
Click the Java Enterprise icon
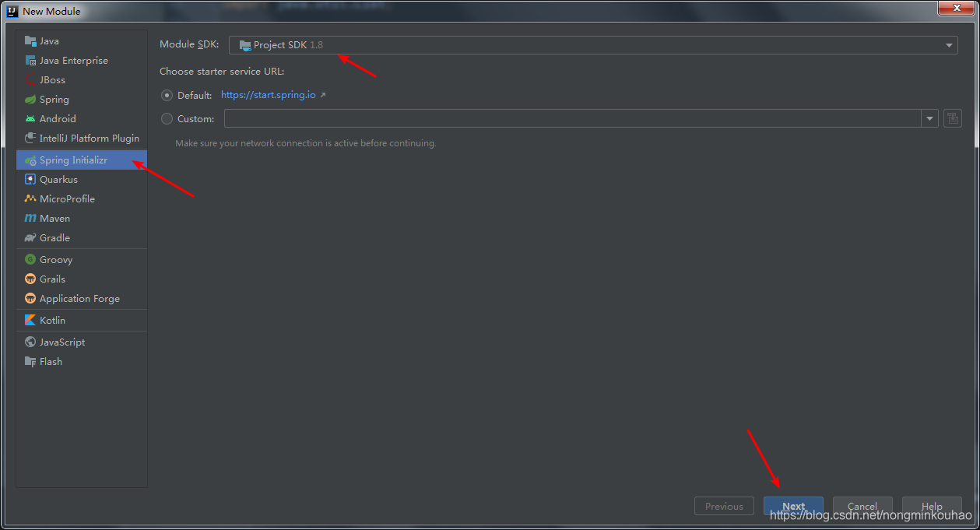(x=30, y=61)
